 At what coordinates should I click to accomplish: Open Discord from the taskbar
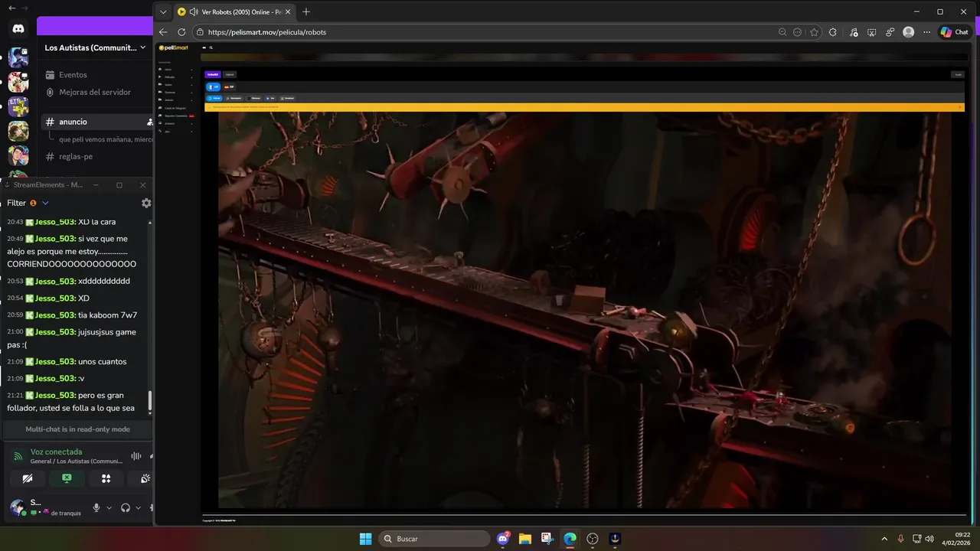point(503,539)
